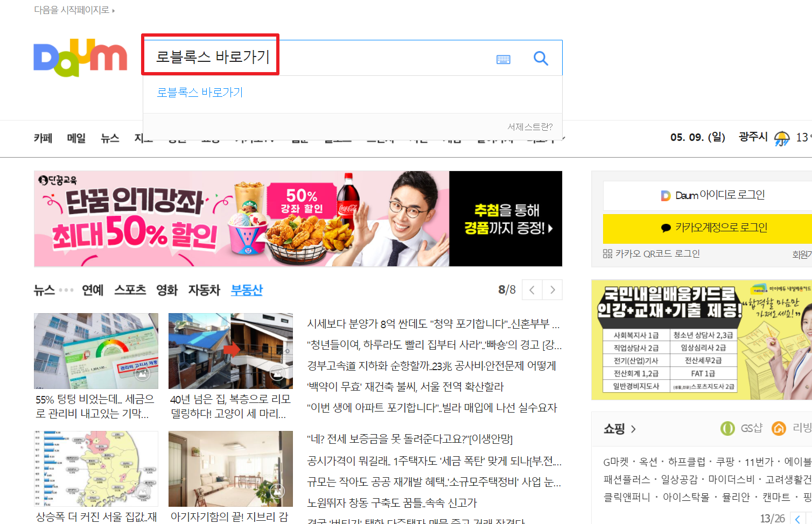The width and height of the screenshot is (812, 524).
Task: Open 율리안 shopping link
Action: click(736, 497)
